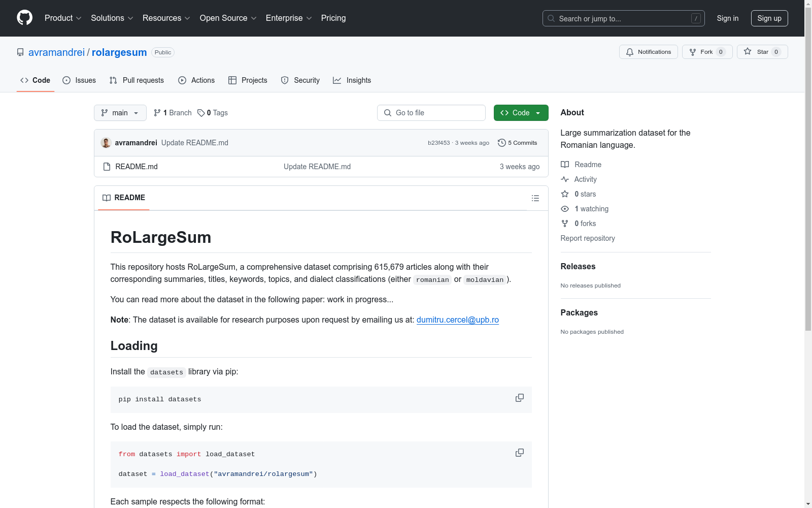Click the Public visibility badge
This screenshot has width=812, height=508.
163,52
